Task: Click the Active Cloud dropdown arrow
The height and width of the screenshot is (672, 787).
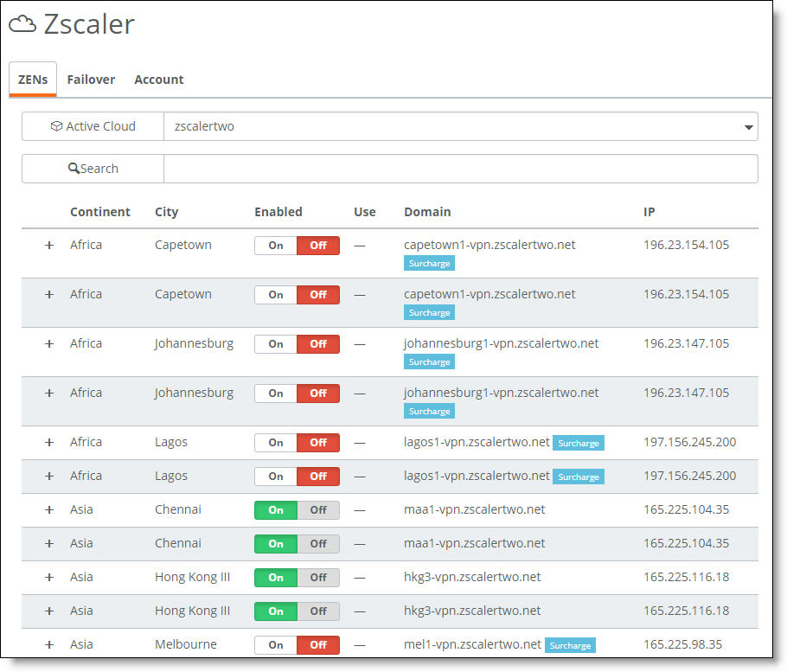Action: [x=748, y=127]
